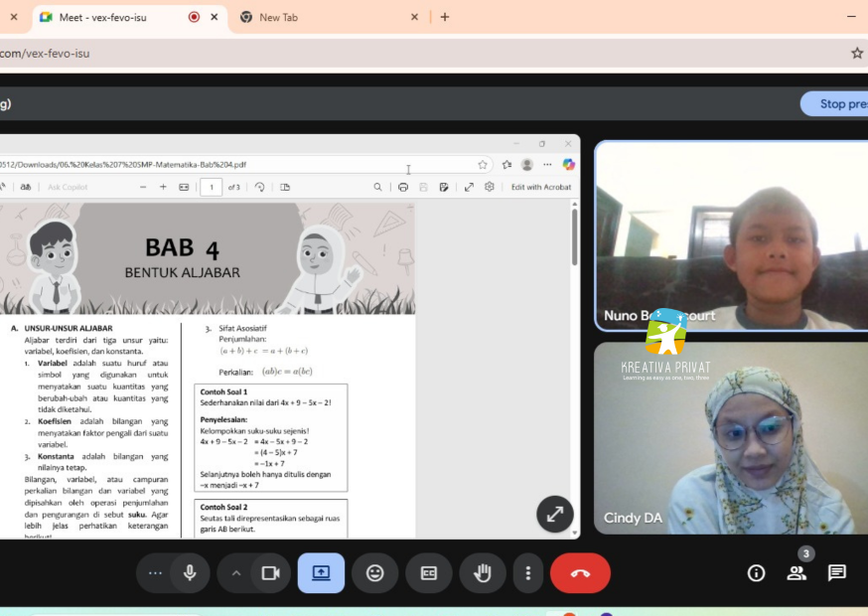Mute the microphone in Meet

click(190, 573)
